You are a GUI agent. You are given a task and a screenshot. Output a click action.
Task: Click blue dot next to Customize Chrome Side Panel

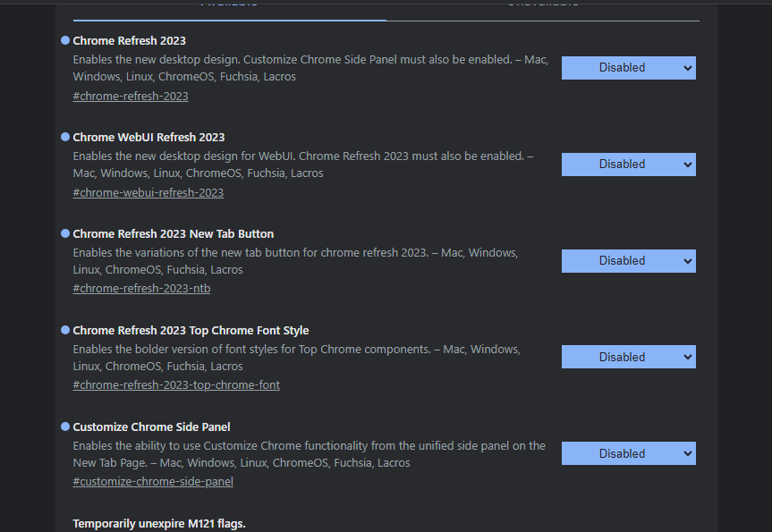[64, 426]
